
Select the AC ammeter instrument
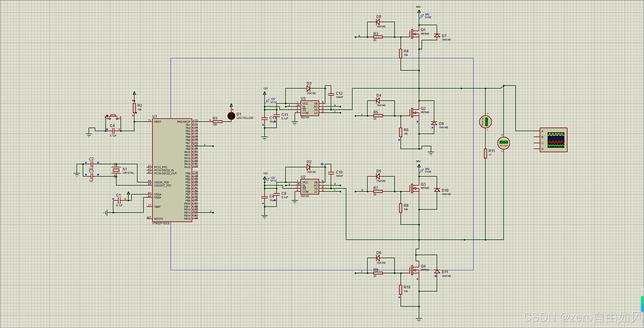(485, 122)
